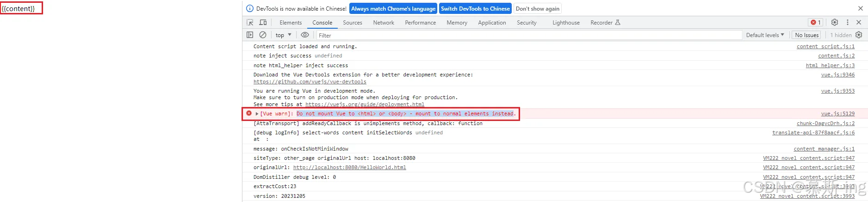This screenshot has height=202, width=868.
Task: Dismiss the language infobar with the X
Action: point(860,8)
